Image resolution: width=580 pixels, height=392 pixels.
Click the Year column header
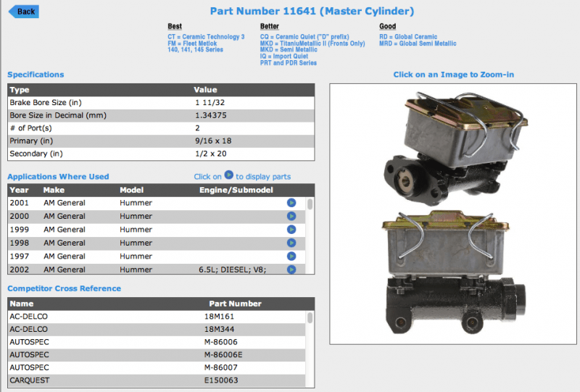click(20, 190)
